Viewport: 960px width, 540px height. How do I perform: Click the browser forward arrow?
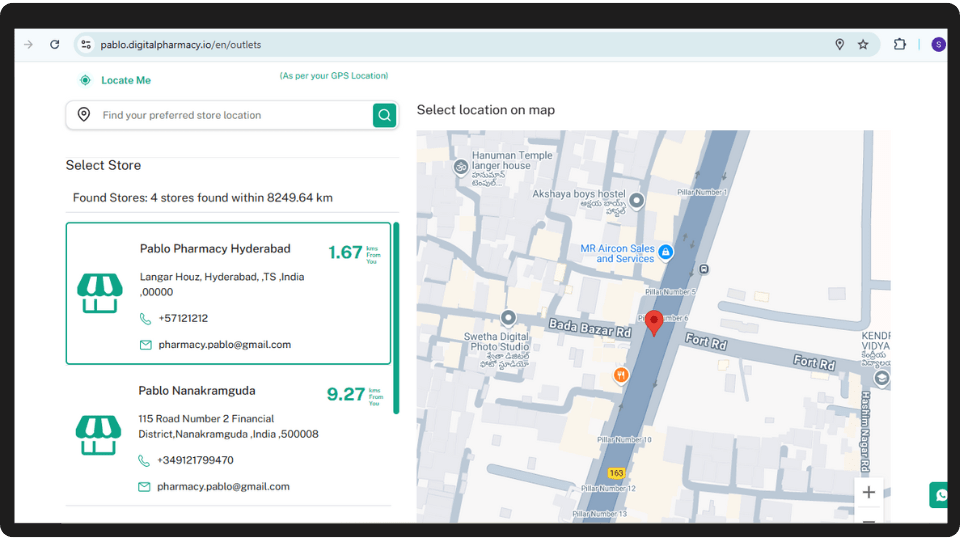click(x=28, y=45)
